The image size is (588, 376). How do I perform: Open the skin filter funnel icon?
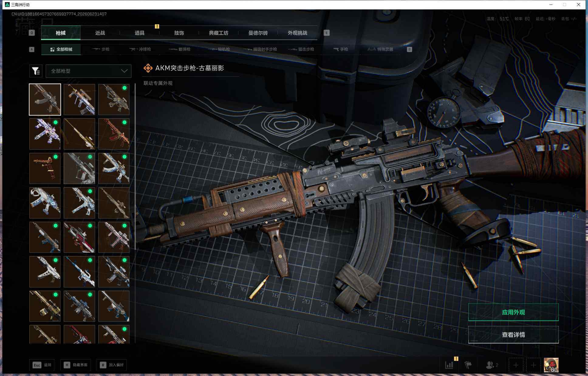tap(36, 71)
